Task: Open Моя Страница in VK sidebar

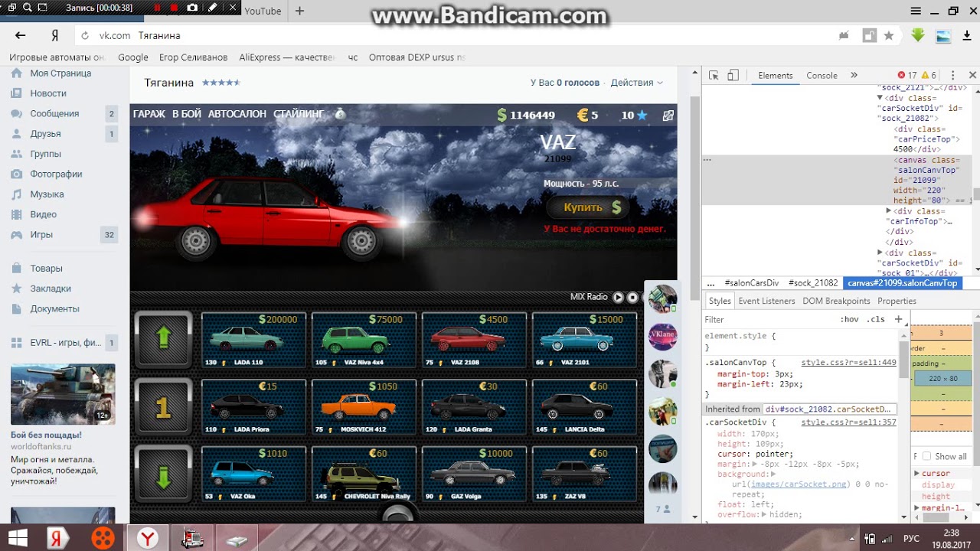Action: click(x=60, y=73)
